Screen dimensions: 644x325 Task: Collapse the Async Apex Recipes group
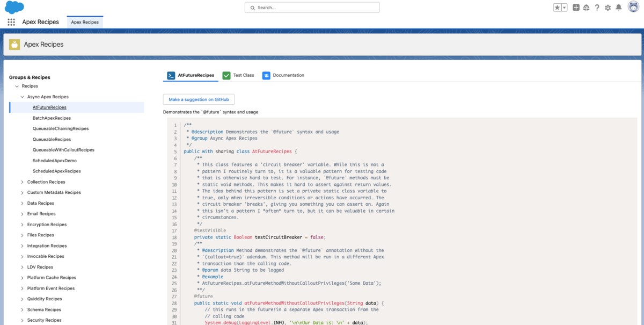22,97
